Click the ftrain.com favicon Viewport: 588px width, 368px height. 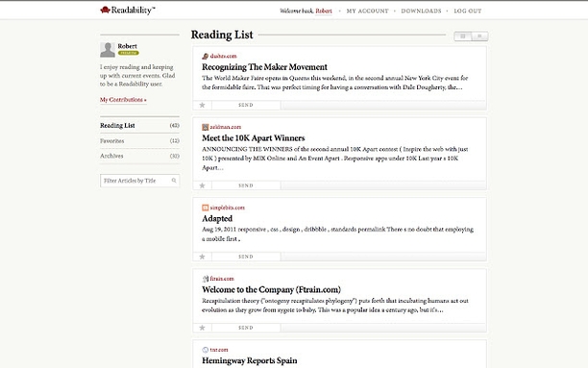[x=205, y=279]
